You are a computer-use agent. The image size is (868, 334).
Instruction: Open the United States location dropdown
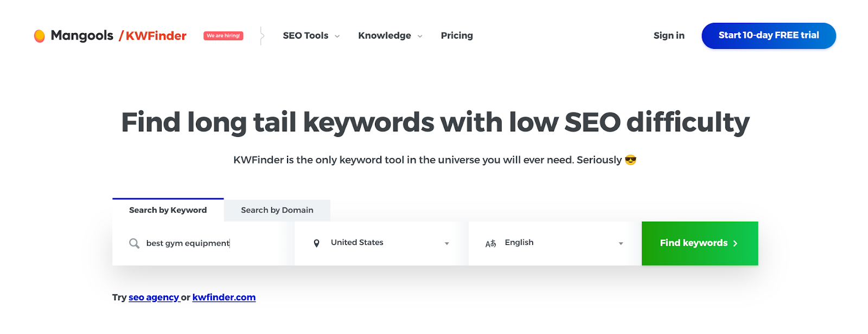click(x=381, y=243)
